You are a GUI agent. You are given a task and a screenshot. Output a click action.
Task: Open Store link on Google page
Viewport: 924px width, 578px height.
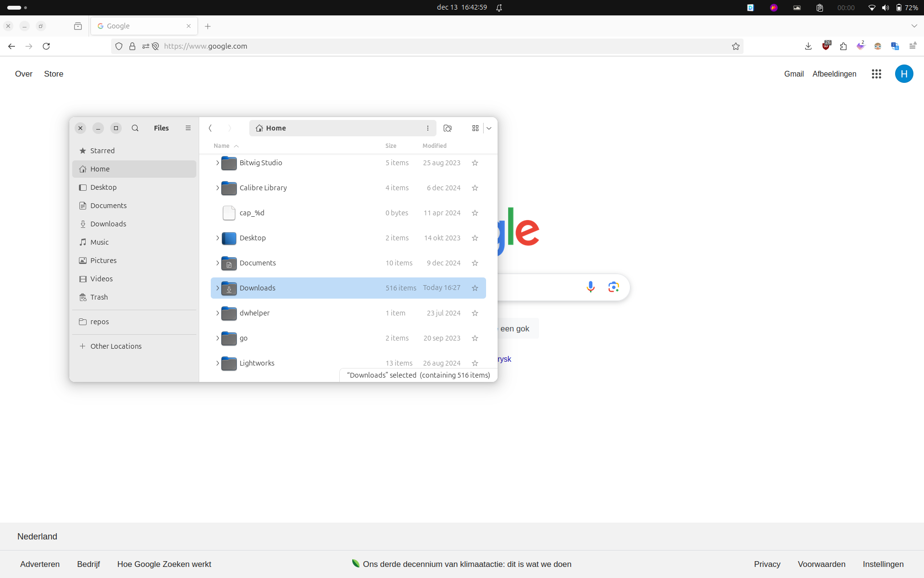pos(53,74)
